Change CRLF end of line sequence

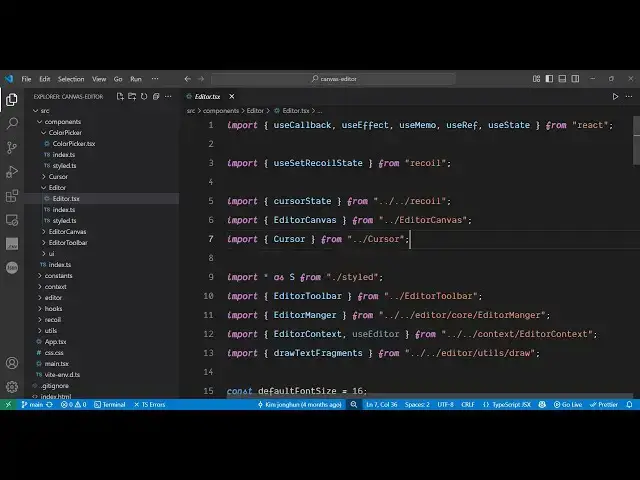pos(468,404)
